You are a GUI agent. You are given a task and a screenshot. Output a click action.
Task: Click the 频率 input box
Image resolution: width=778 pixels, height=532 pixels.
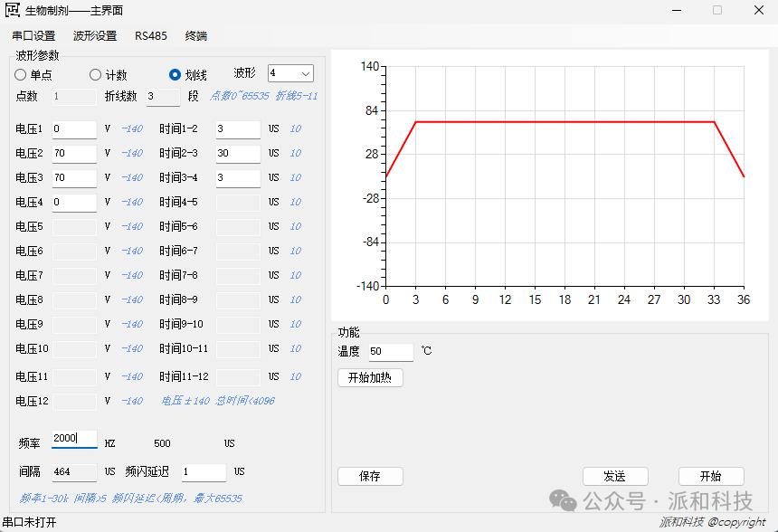73,439
